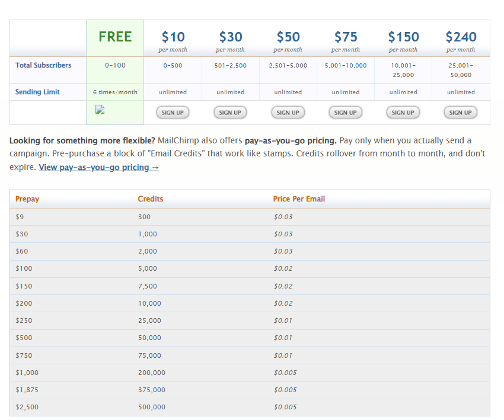Select the 7,500 credits cell
Screen dimensions: 504x420
click(x=148, y=286)
